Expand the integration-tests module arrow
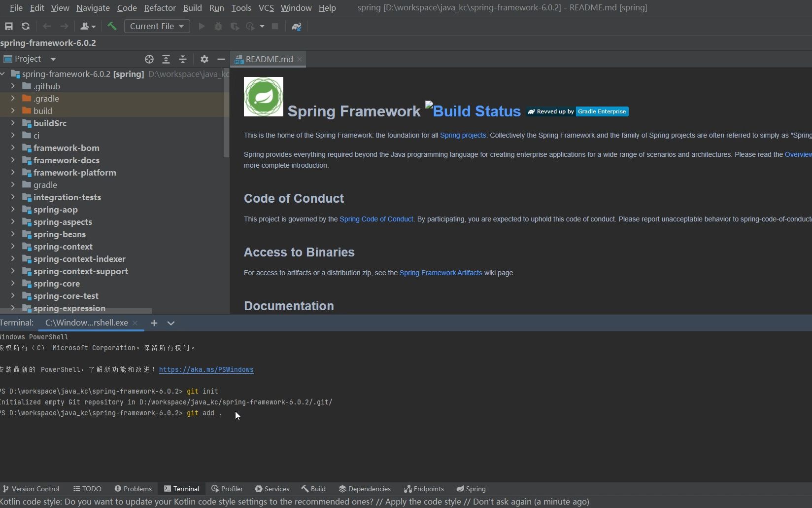812x508 pixels. coord(13,197)
